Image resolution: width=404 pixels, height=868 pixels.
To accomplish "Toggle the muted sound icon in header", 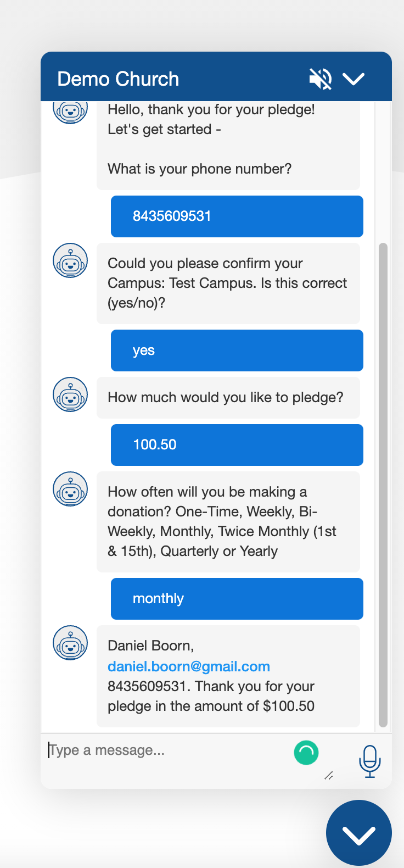I will point(321,79).
